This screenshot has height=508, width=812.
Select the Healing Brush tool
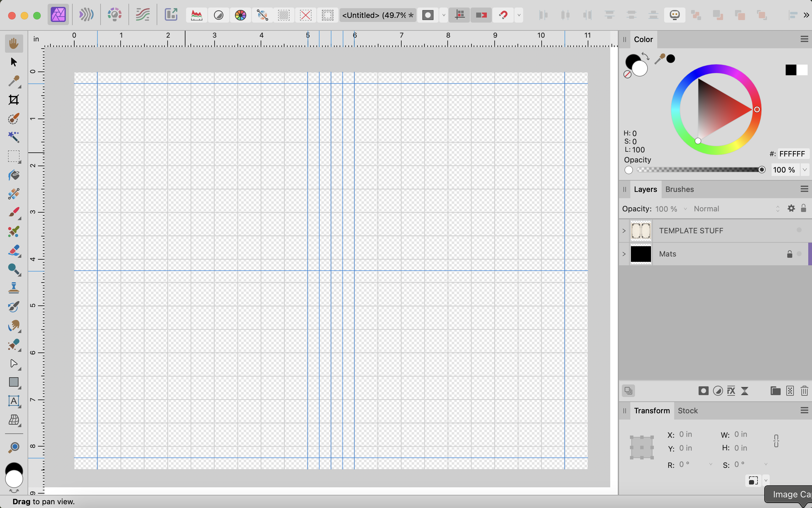tap(14, 344)
